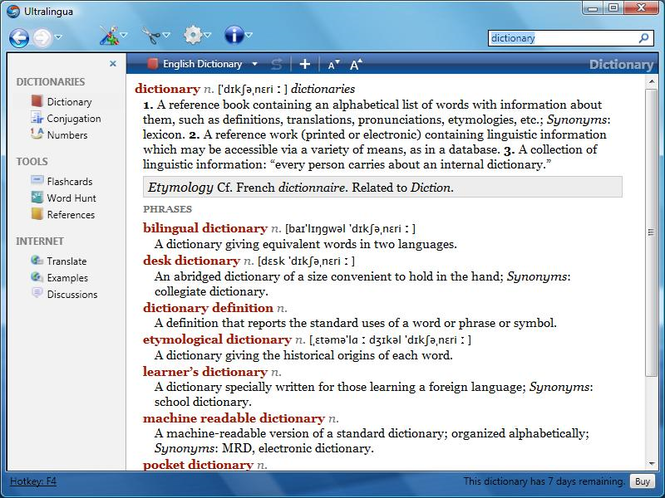Open Flashcards tool
This screenshot has width=665, height=498.
(x=61, y=181)
